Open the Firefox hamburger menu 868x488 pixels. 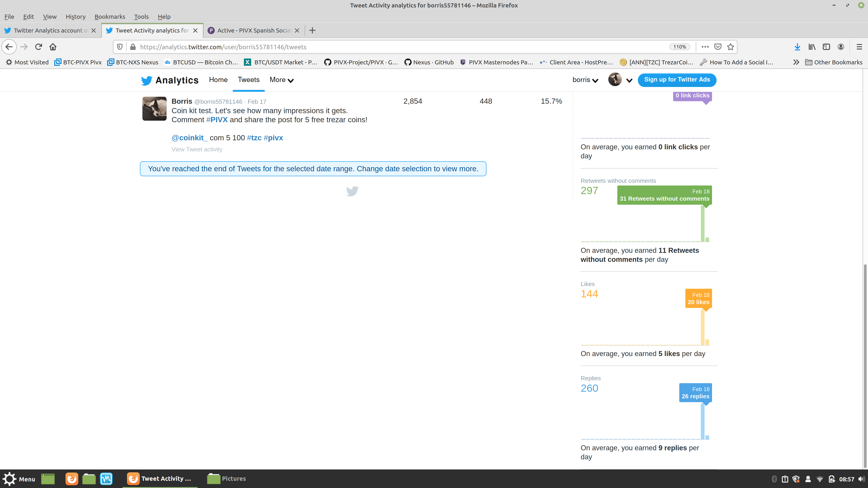859,47
